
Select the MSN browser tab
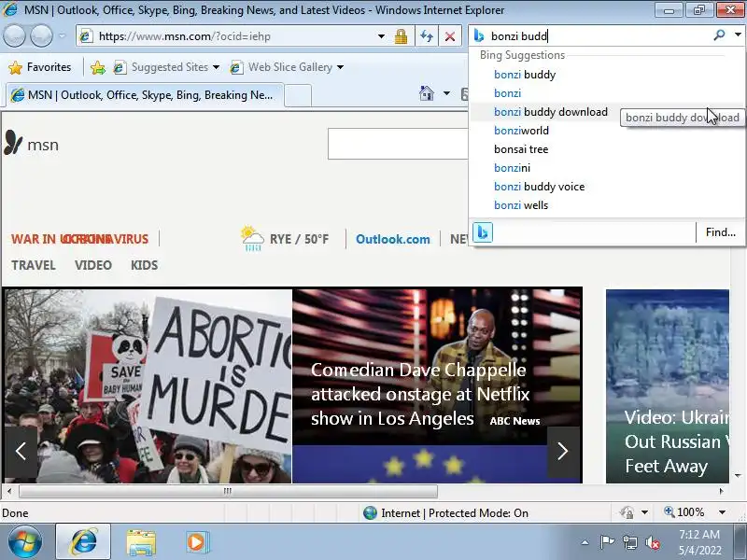click(x=145, y=95)
